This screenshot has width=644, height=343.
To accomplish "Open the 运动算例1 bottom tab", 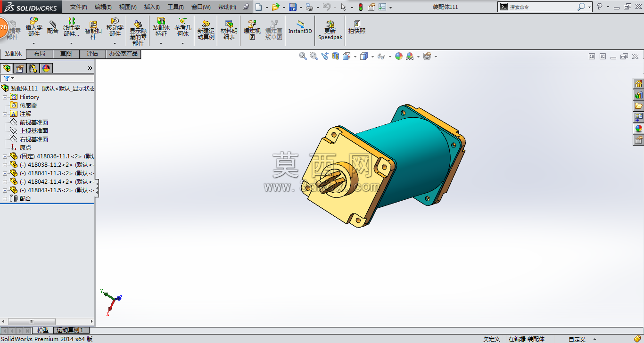I will [x=70, y=330].
